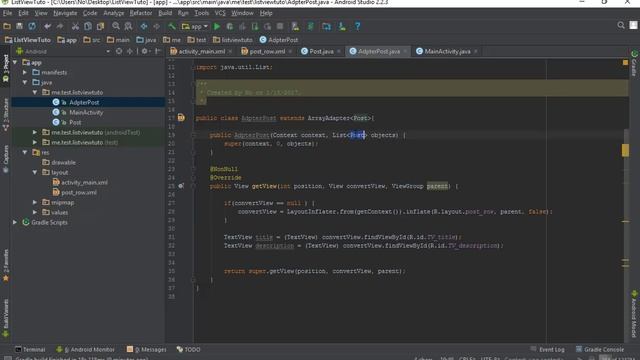
Task: Open the Messages tool window
Action: click(147, 349)
